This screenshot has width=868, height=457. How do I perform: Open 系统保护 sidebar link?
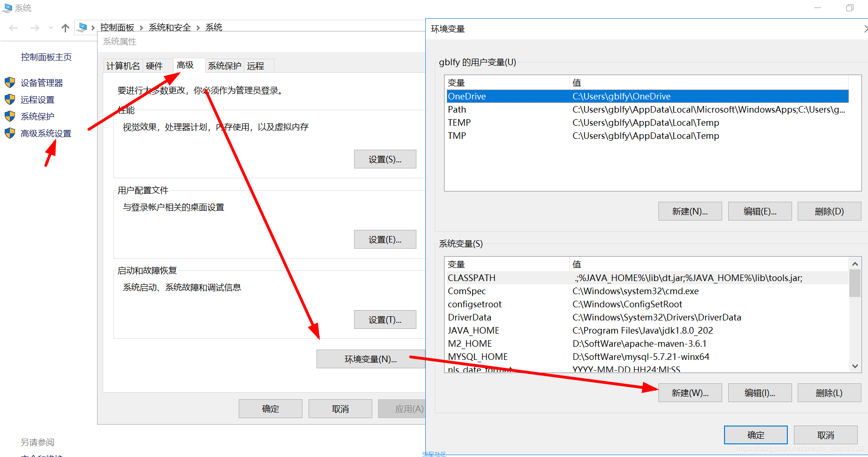[x=38, y=116]
